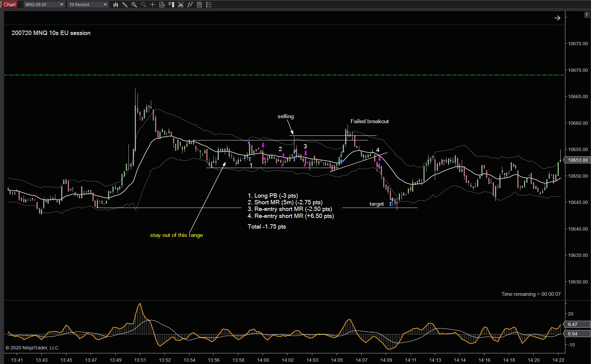Open the chart Properties list icon
This screenshot has height=364, width=591.
209,4
